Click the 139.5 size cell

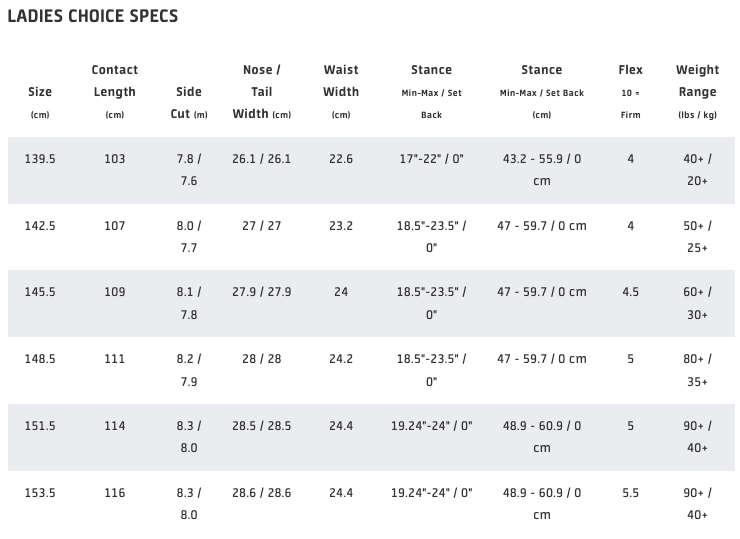point(40,159)
